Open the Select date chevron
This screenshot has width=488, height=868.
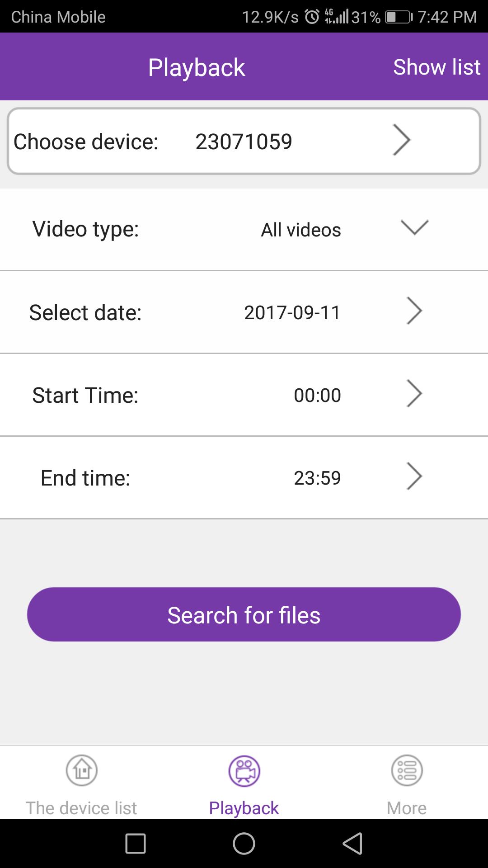pyautogui.click(x=414, y=311)
